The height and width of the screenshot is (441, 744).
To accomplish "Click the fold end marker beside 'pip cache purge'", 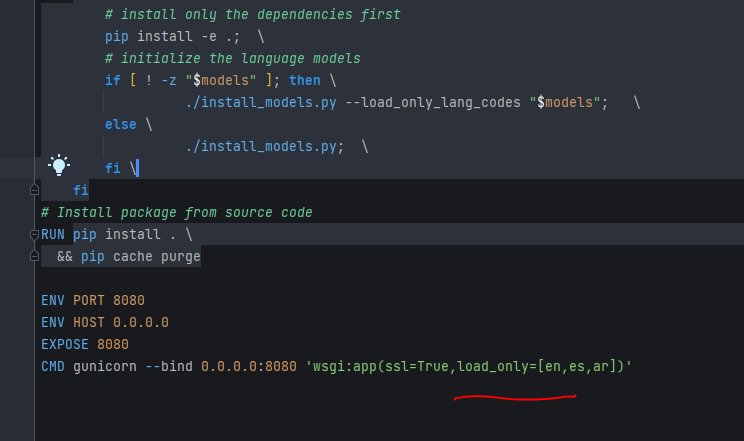I will pyautogui.click(x=35, y=257).
